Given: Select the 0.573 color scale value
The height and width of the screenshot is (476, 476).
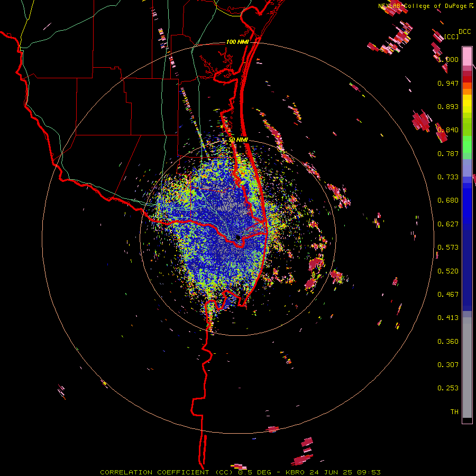Looking at the screenshot, I should [x=448, y=248].
